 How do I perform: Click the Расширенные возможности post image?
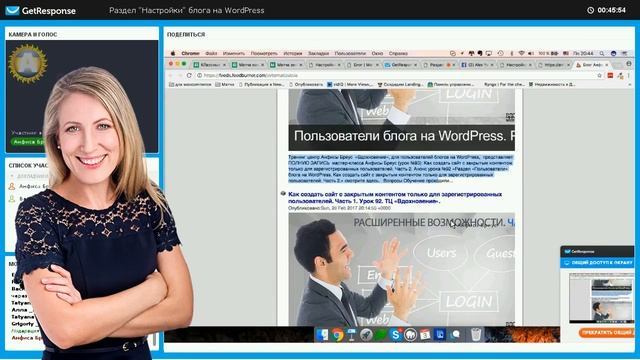coord(401,269)
